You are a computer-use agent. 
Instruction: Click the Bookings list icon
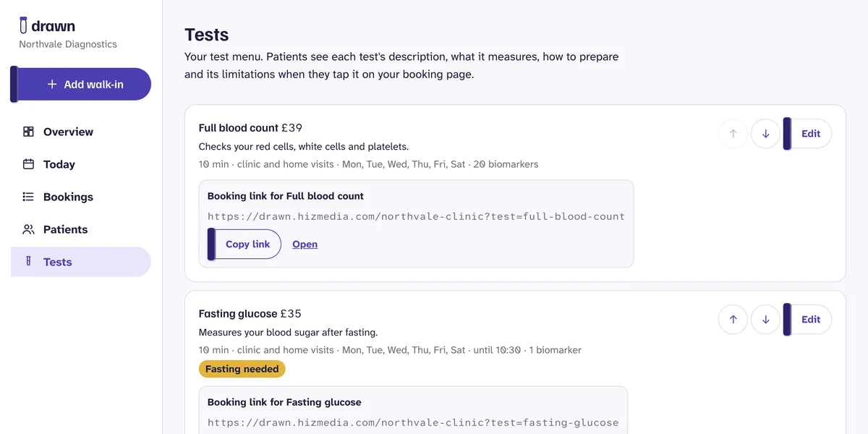pos(28,197)
